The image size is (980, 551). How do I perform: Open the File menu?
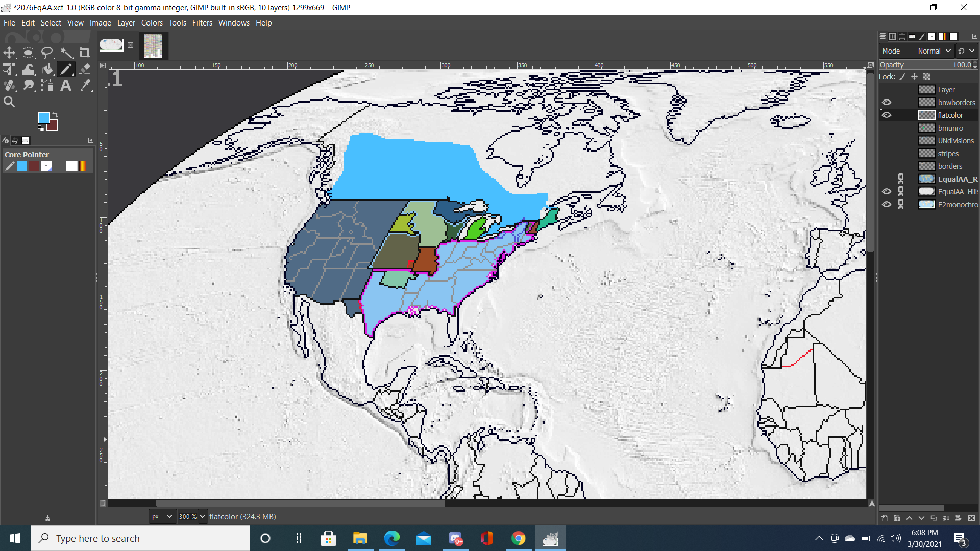(9, 23)
